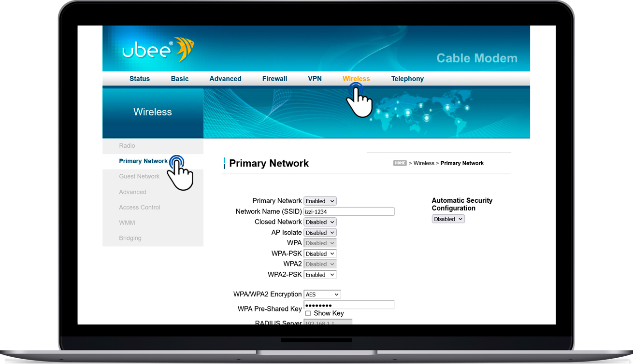The width and height of the screenshot is (633, 364).
Task: Switch to the Status tab
Action: [140, 79]
